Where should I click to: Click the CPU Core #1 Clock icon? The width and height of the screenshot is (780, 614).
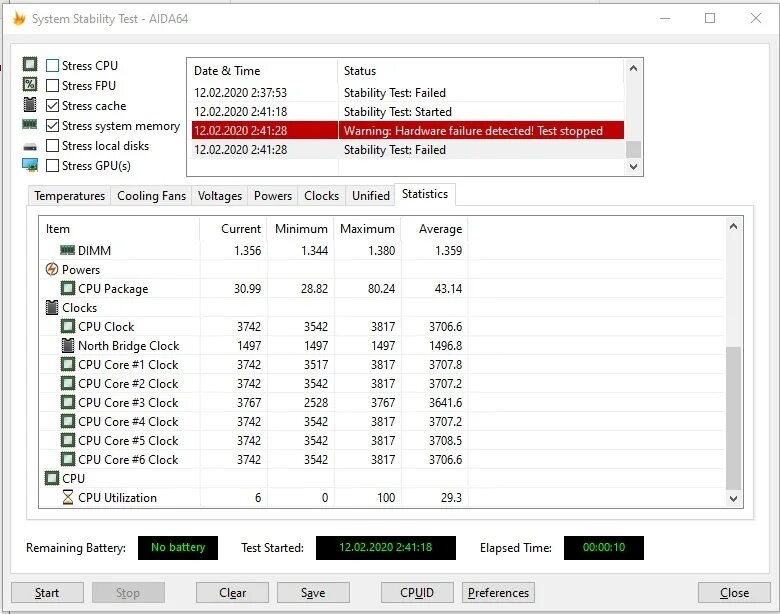(x=68, y=364)
